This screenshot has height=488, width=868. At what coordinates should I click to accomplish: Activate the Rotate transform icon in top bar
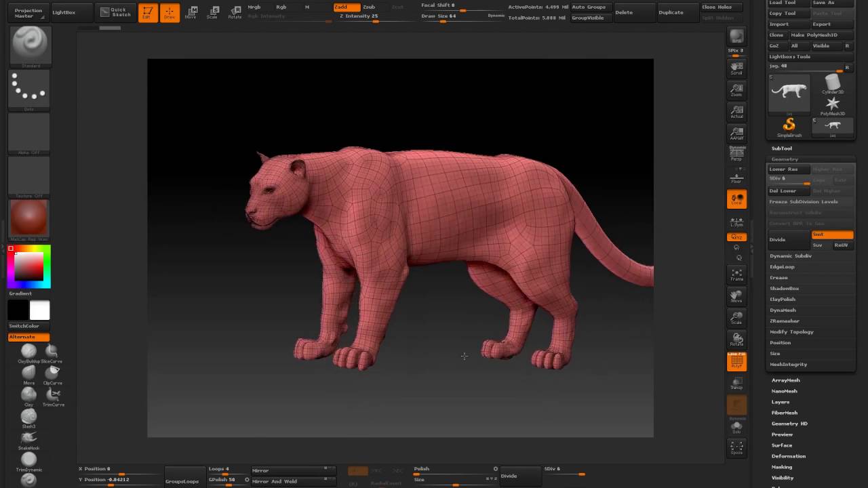(x=235, y=12)
